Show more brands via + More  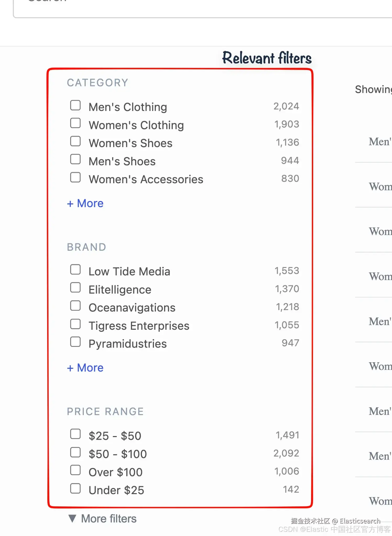click(x=85, y=368)
